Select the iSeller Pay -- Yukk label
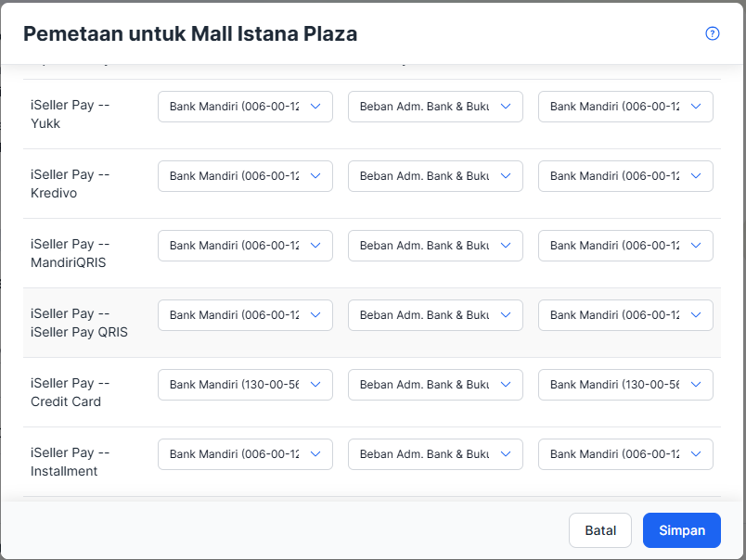The width and height of the screenshot is (746, 560). coord(70,114)
